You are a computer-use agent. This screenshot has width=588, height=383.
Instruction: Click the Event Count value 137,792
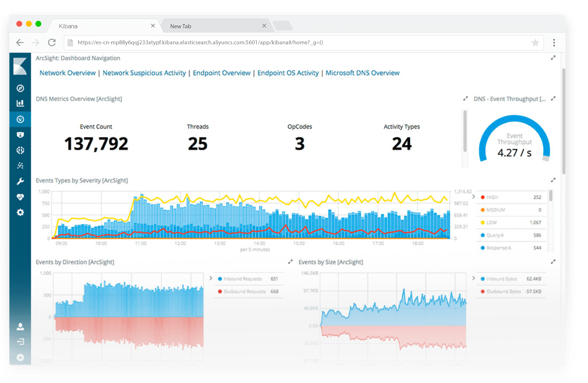click(x=96, y=144)
